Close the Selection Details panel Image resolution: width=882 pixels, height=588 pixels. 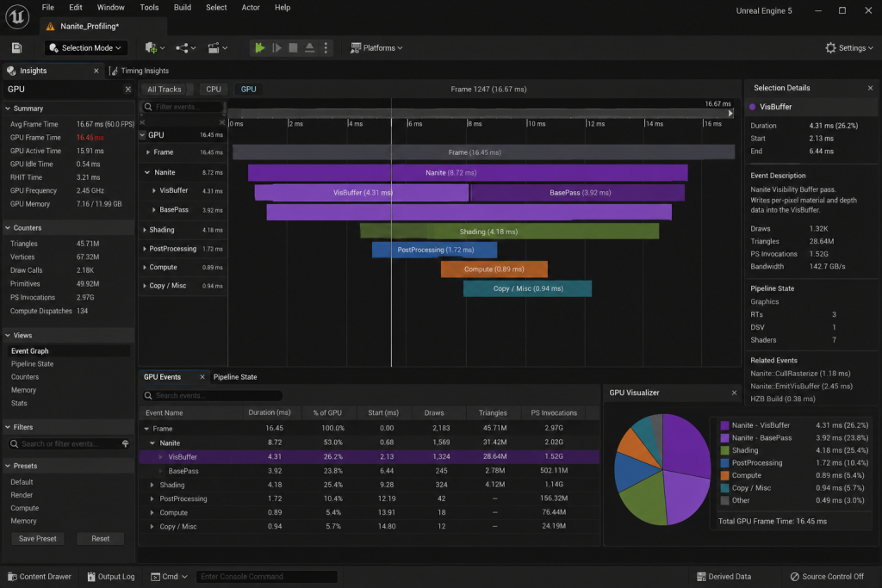(x=870, y=89)
